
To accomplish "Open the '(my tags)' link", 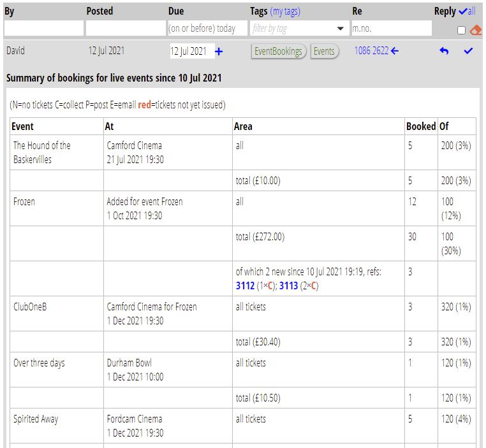I will 285,11.
